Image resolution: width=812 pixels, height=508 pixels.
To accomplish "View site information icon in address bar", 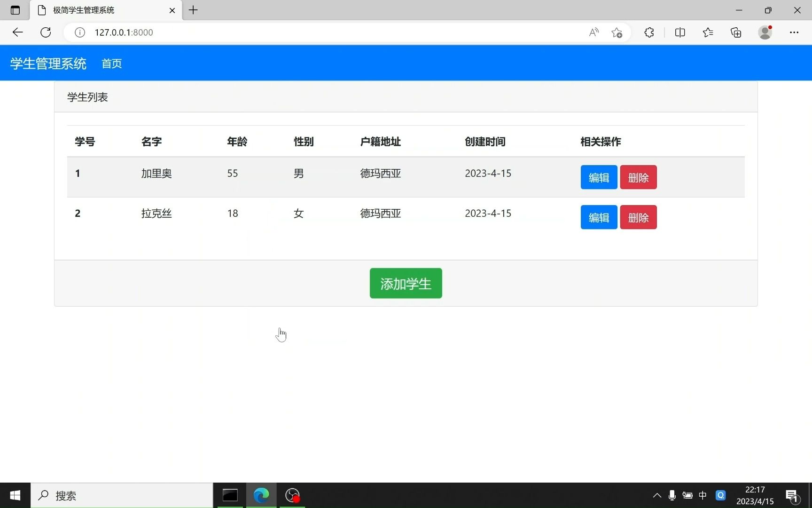I will click(80, 32).
